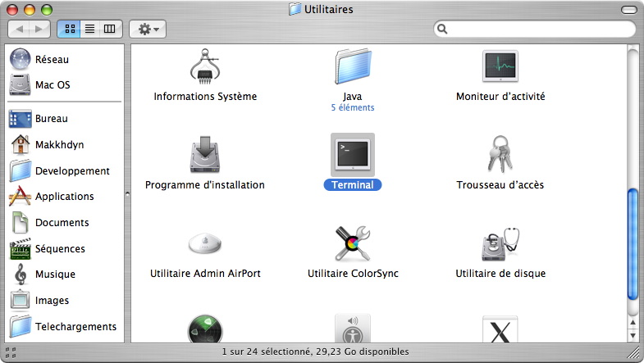Click the status bar selection text
The image size is (644, 363).
[315, 352]
